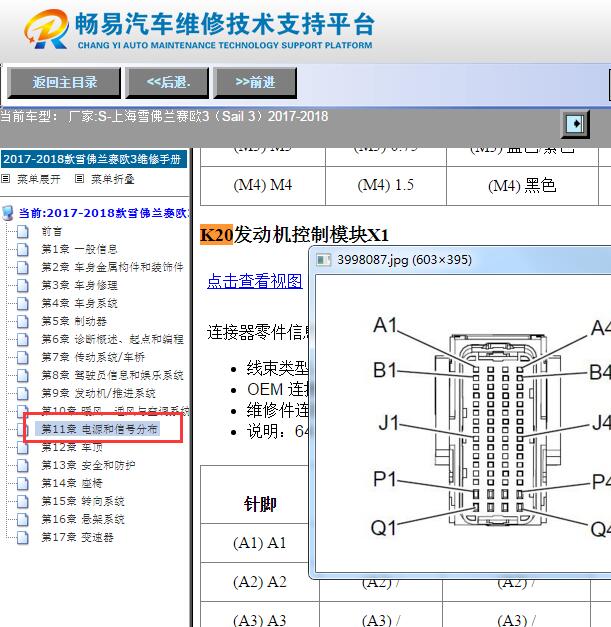The width and height of the screenshot is (611, 627).
Task: Click the OEM 连接器 bullet item
Action: pos(278,389)
